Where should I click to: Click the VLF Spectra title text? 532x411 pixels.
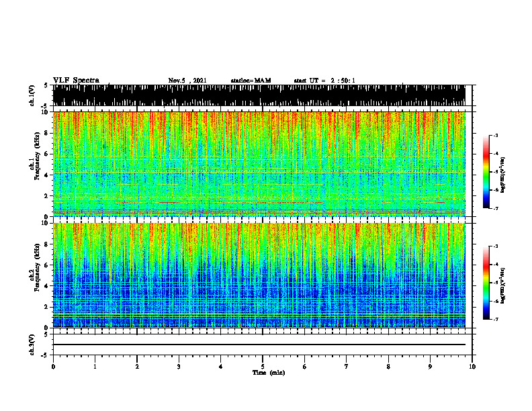pos(76,81)
